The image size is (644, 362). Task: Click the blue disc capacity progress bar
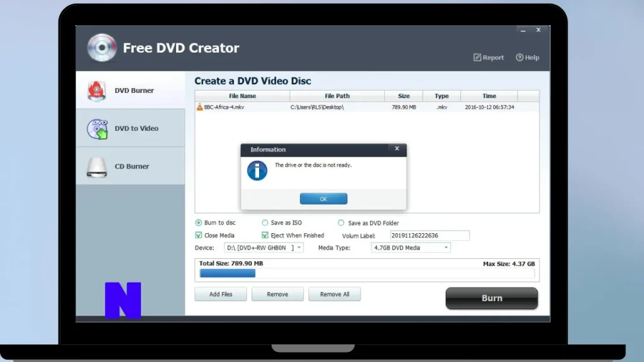pyautogui.click(x=228, y=273)
